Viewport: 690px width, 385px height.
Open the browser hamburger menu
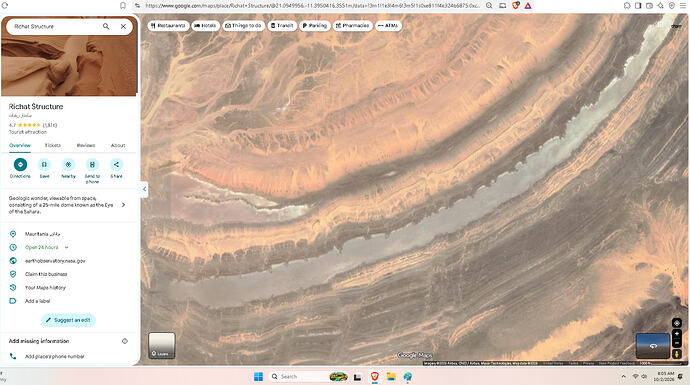tap(683, 6)
